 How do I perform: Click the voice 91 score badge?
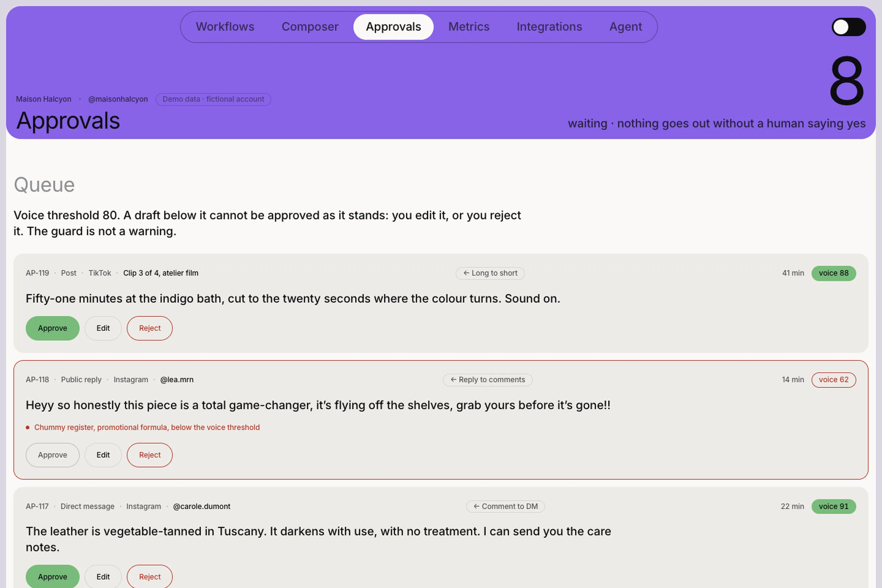[x=834, y=506]
